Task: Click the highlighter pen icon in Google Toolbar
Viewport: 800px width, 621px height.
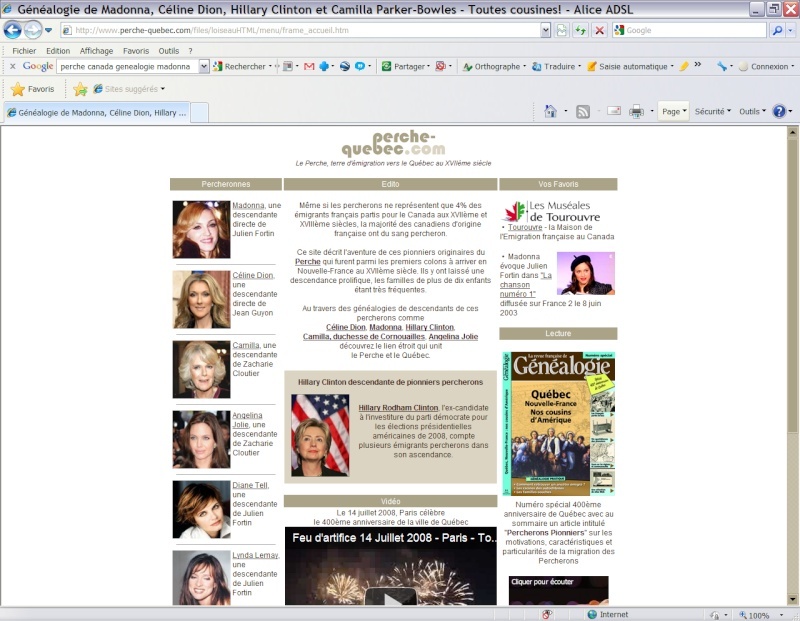Action: pos(684,66)
